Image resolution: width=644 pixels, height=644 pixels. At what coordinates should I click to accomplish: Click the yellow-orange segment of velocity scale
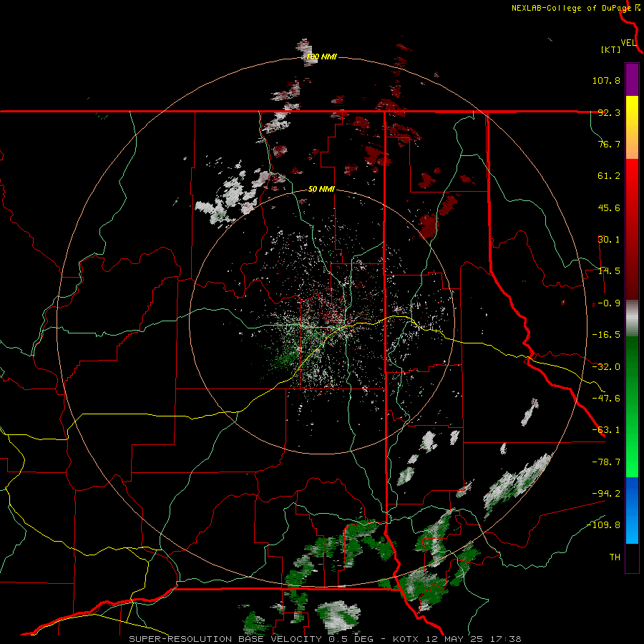[632, 127]
